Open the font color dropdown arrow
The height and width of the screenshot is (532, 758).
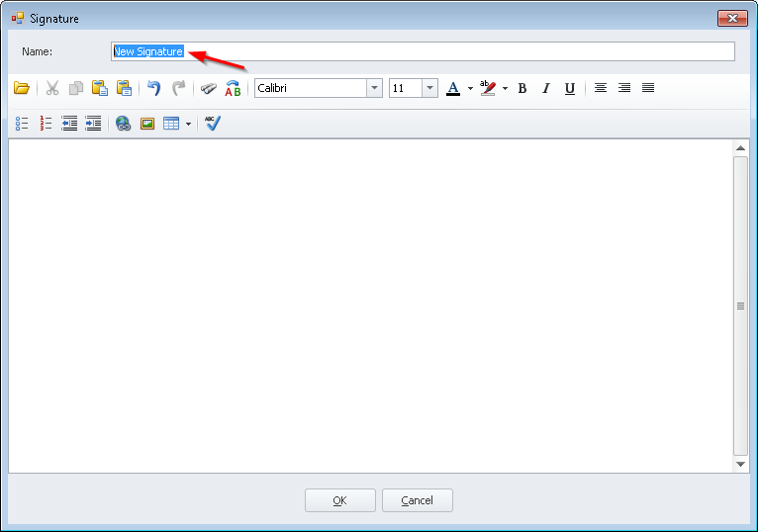coord(470,88)
